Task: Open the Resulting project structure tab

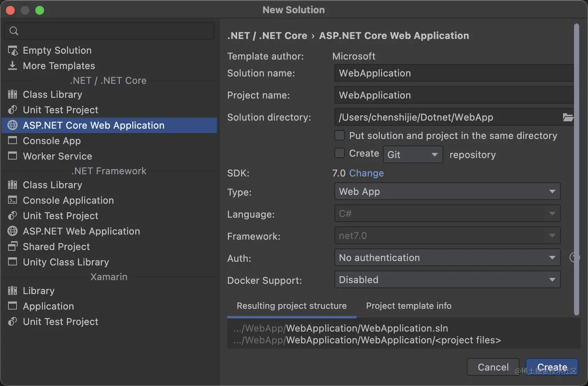Action: point(291,306)
